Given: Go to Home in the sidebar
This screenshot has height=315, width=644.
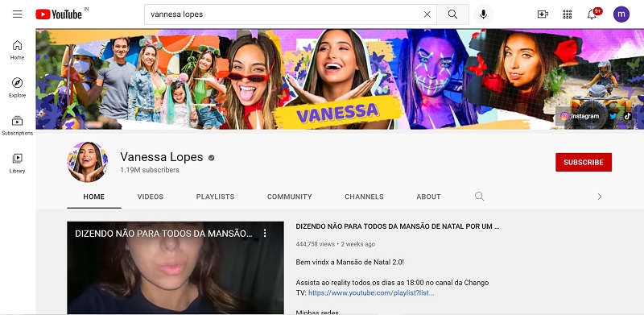Looking at the screenshot, I should tap(17, 50).
